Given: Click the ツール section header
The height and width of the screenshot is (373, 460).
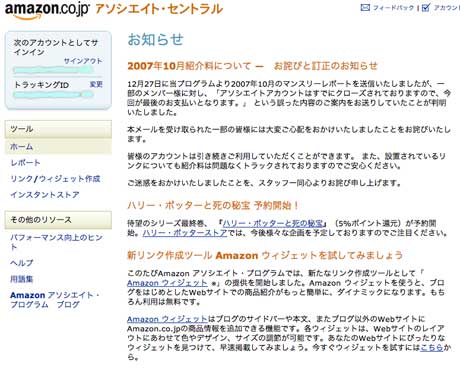Looking at the screenshot, I should tap(58, 129).
